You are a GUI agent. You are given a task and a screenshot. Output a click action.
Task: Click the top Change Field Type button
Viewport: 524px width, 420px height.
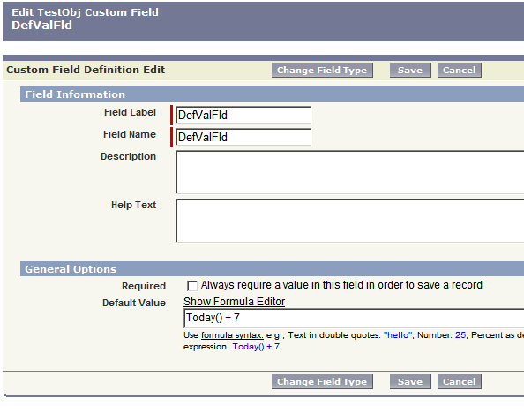click(322, 71)
